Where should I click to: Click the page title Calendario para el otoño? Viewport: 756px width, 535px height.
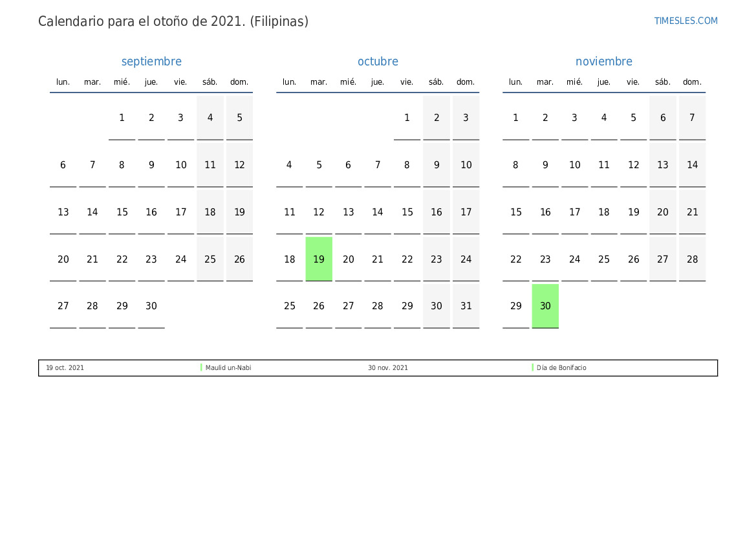point(173,21)
